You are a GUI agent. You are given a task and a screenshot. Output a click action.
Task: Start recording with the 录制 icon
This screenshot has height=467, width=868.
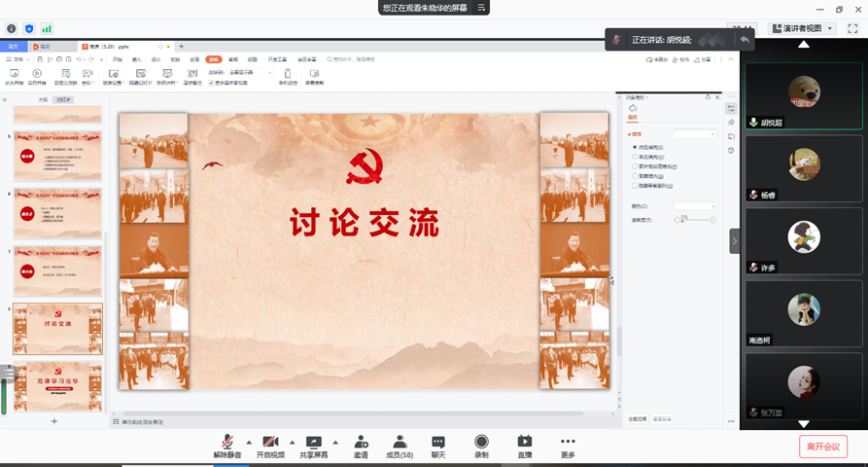coord(481,443)
